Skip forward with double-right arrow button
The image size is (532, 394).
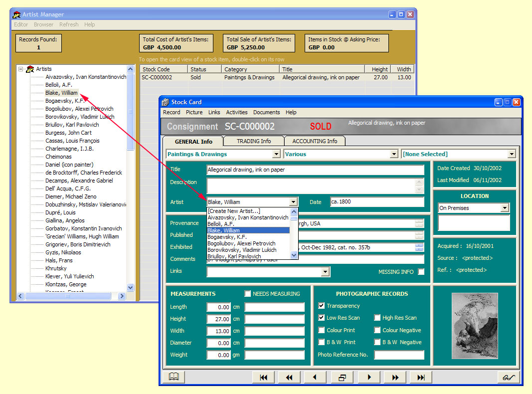pyautogui.click(x=395, y=378)
